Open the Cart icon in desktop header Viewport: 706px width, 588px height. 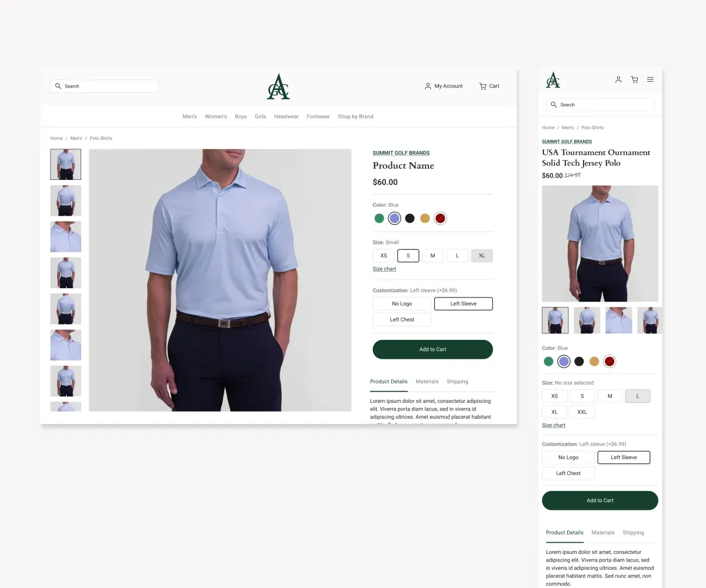click(x=482, y=86)
